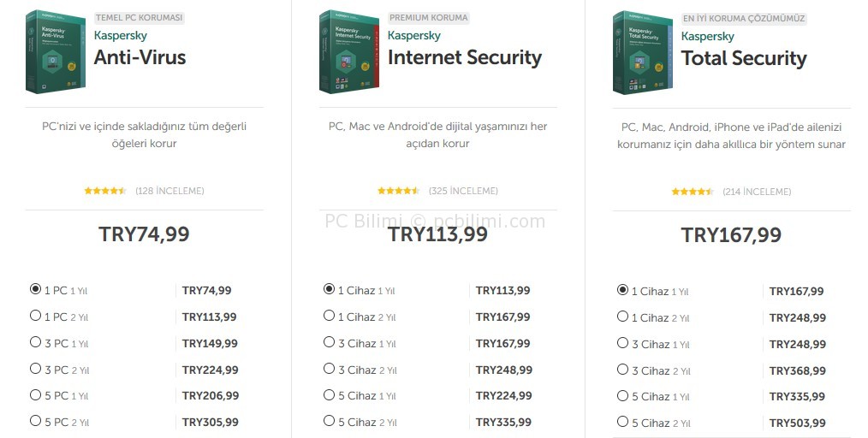Click the Internet Security product title
This screenshot has width=868, height=438.
(464, 57)
